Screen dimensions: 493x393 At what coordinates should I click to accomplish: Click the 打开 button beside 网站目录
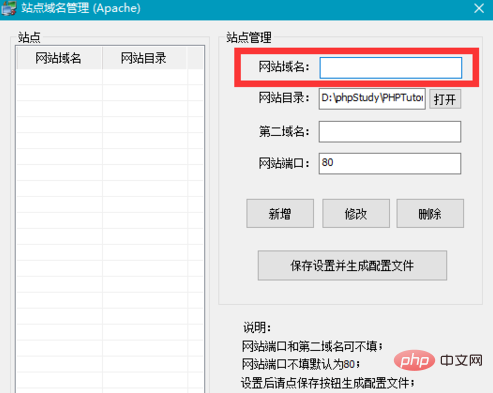(x=445, y=99)
